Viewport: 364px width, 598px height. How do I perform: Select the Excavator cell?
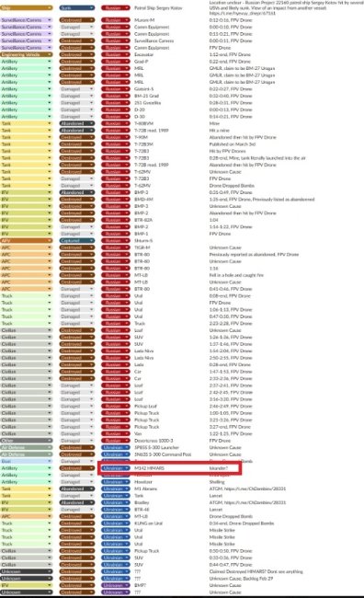(143, 54)
